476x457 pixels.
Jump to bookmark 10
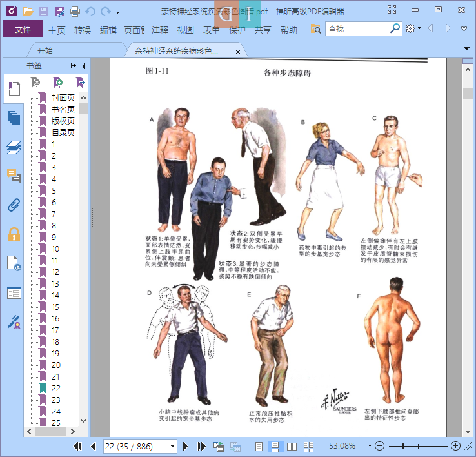55,249
